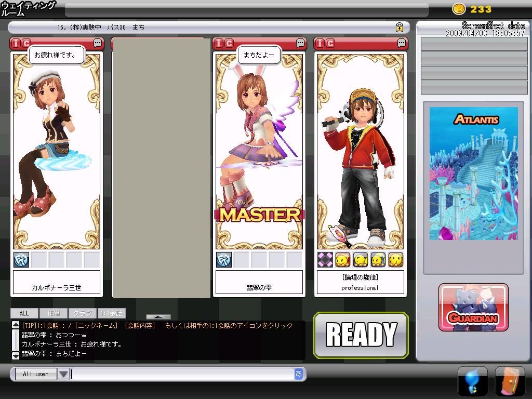This screenshot has height=399, width=532.
Task: Click the gold coin icon beside 233
Action: click(459, 9)
